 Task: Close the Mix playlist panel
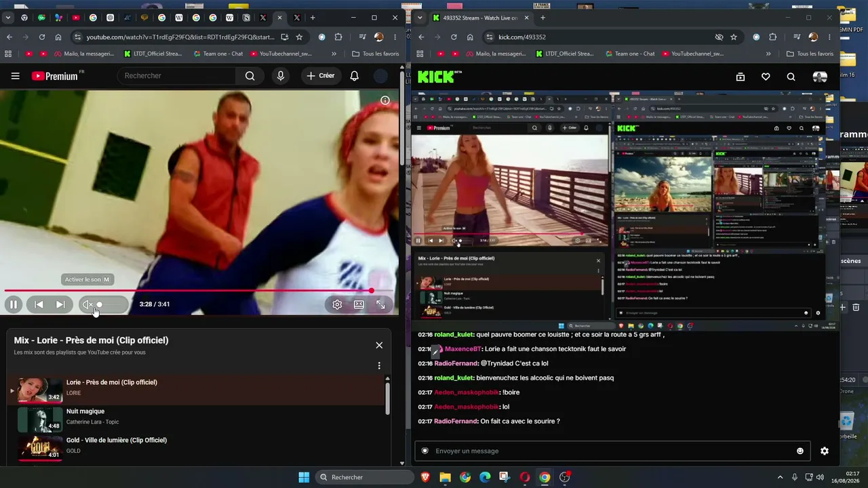[379, 345]
